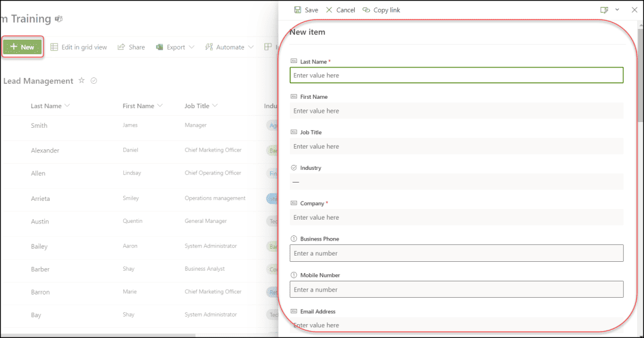The height and width of the screenshot is (338, 644).
Task: Click the Automate flow icon
Action: click(209, 47)
